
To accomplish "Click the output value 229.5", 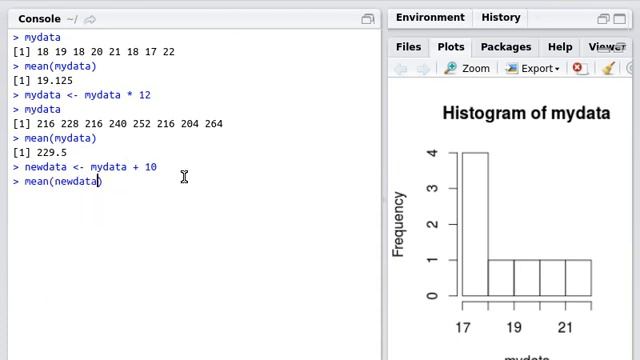I will (51, 152).
